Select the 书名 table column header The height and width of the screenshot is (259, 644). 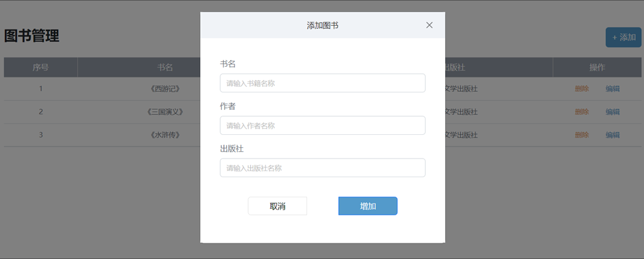click(x=165, y=67)
